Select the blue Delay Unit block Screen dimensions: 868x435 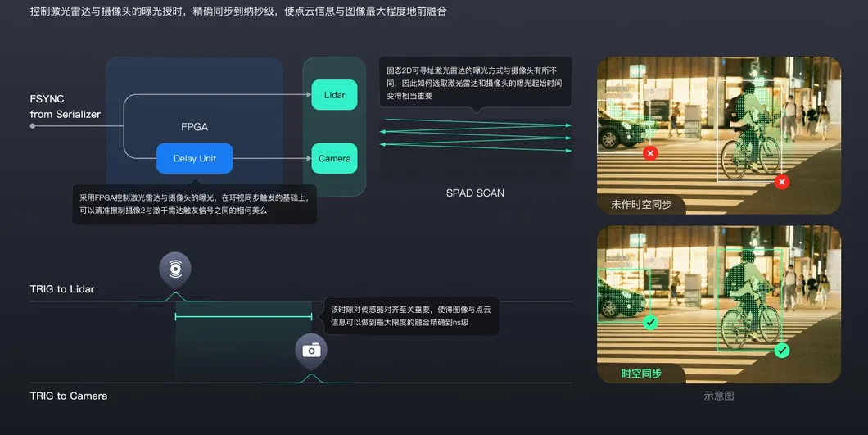[x=195, y=158]
